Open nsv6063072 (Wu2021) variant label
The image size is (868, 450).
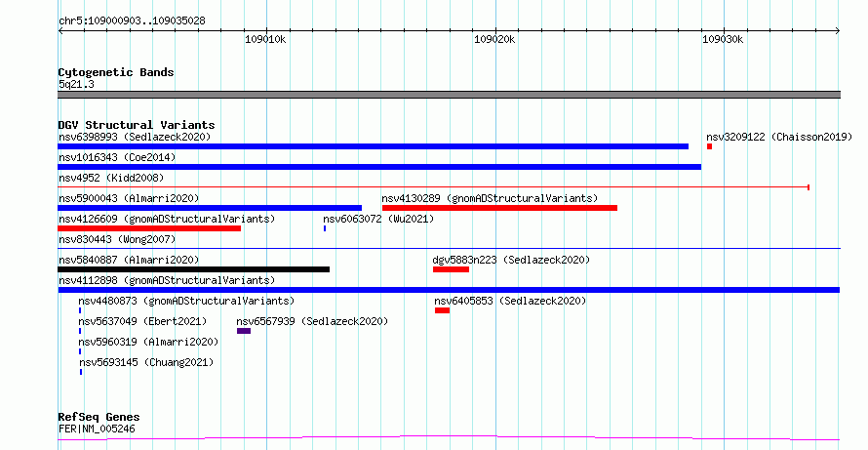(378, 219)
